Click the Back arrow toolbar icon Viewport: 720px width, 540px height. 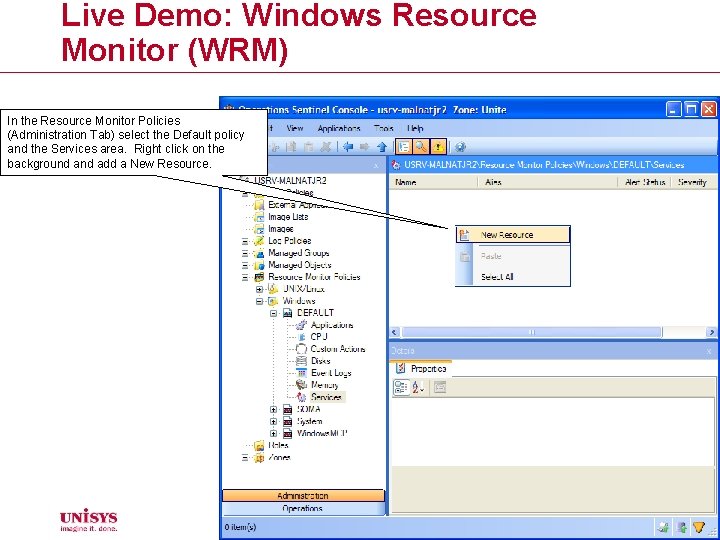pos(348,147)
